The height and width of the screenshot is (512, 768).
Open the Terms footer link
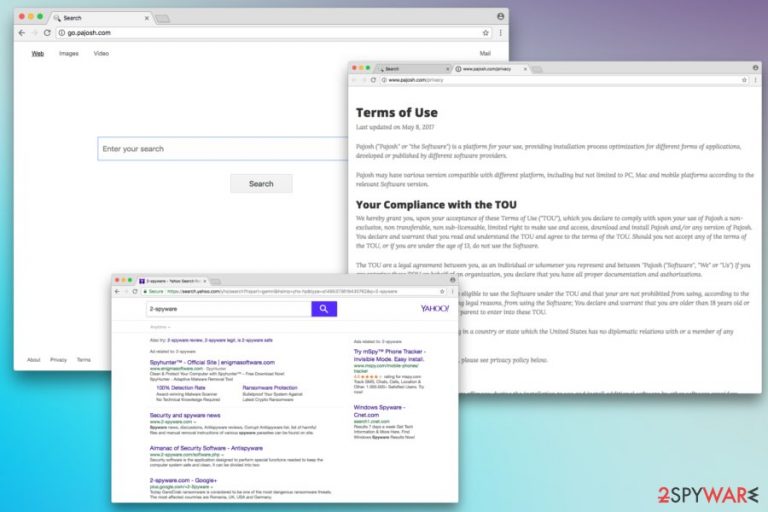84,360
